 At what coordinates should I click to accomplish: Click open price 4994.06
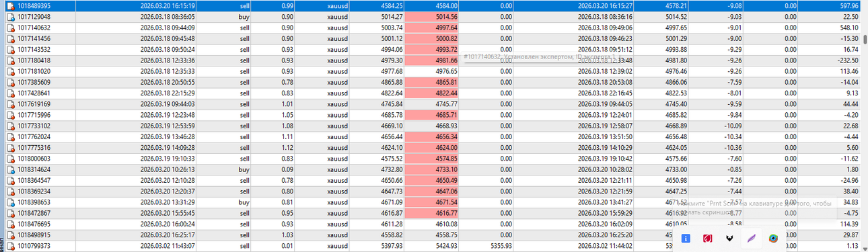tap(392, 50)
